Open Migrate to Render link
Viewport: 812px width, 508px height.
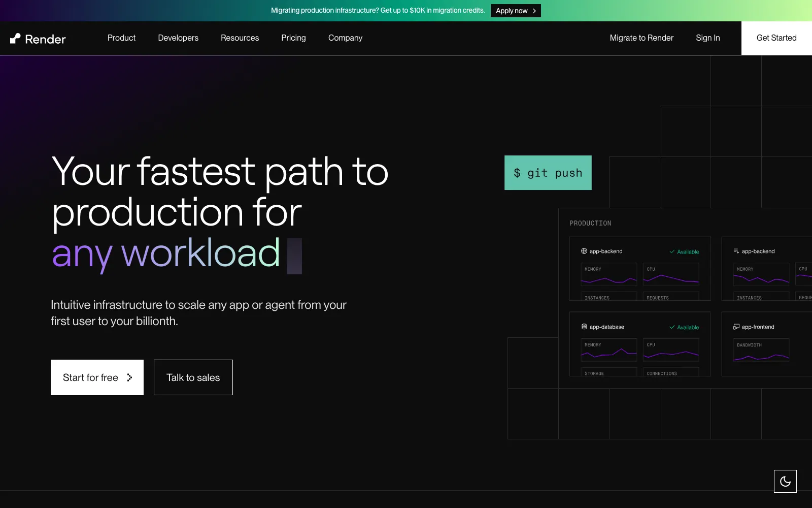[x=641, y=38]
